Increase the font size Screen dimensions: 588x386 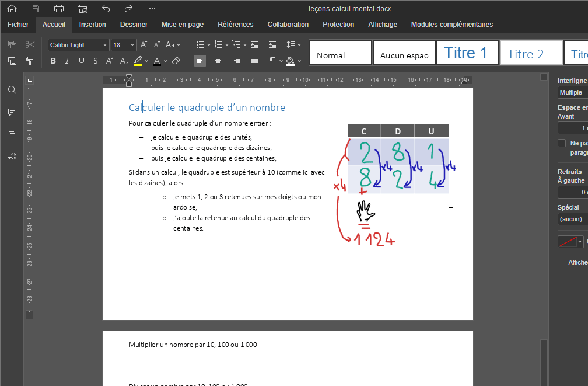pos(143,45)
